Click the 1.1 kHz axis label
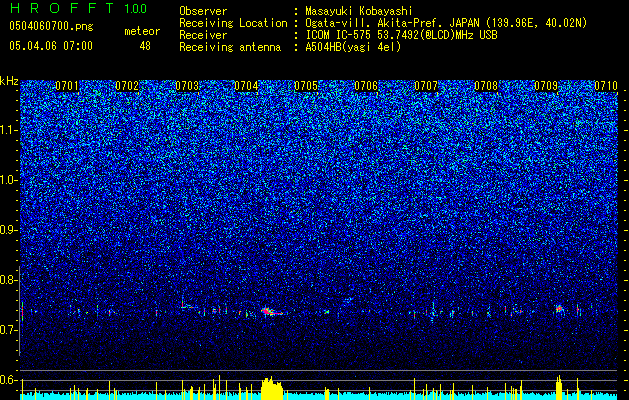Image resolution: width=629 pixels, height=400 pixels. click(x=9, y=130)
